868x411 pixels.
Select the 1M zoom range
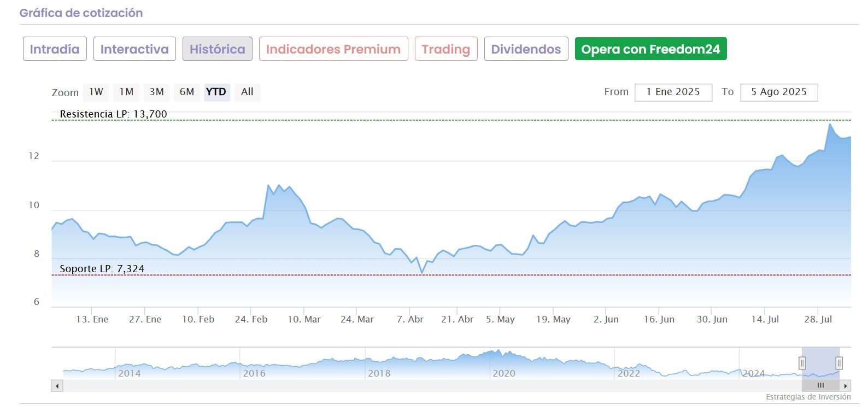(126, 92)
